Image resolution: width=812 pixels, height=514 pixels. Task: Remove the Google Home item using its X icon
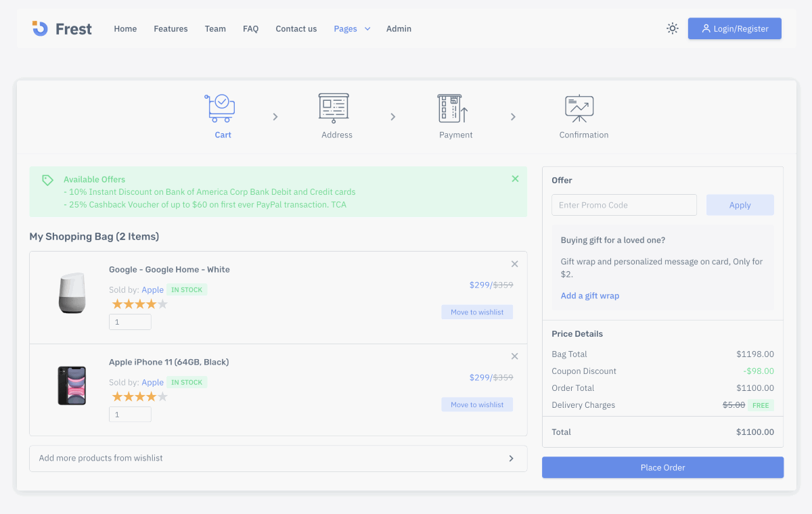tap(514, 264)
